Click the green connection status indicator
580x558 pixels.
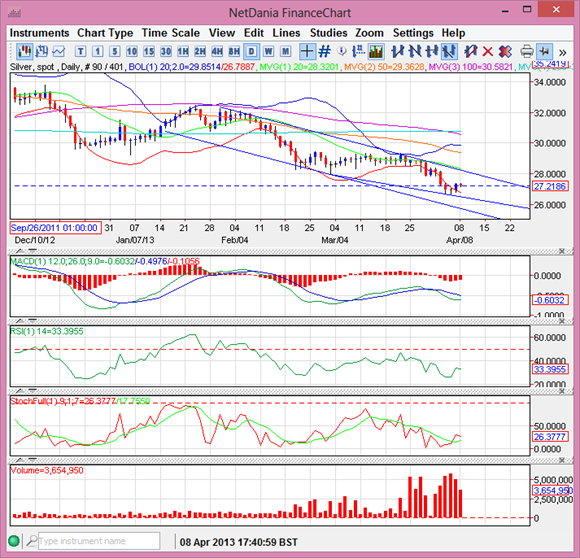(x=14, y=541)
